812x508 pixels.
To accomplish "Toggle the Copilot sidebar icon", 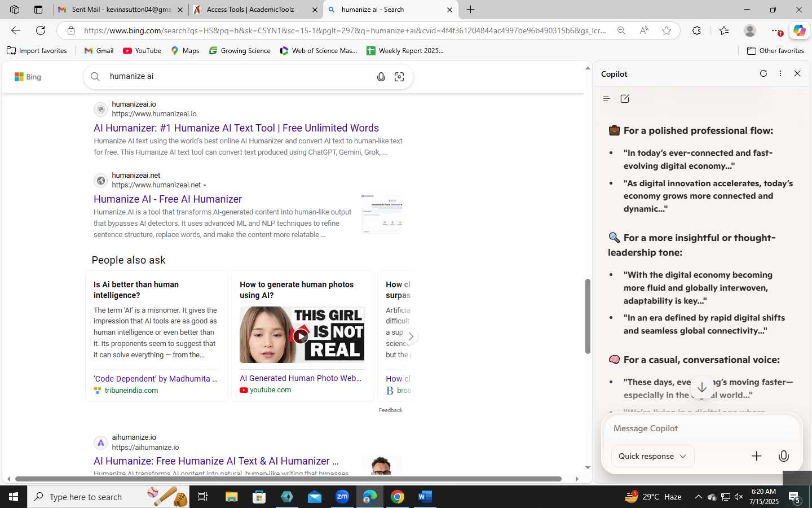I will [x=799, y=30].
